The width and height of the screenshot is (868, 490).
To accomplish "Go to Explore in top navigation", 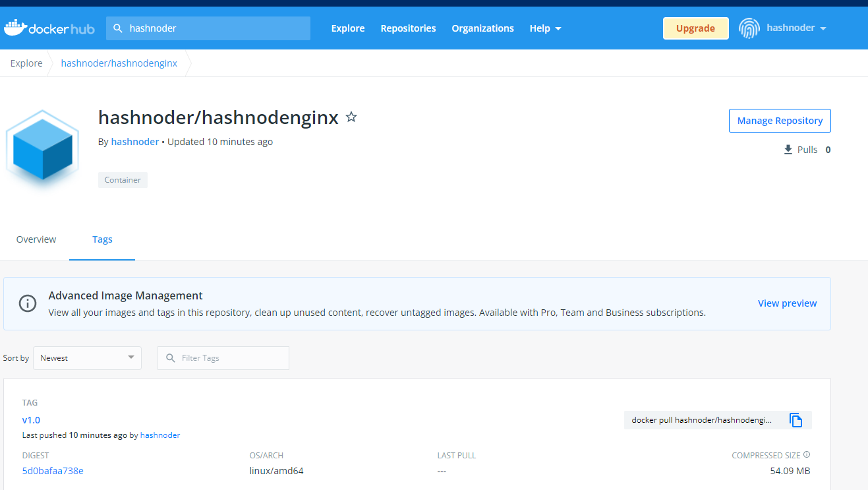I will click(348, 28).
